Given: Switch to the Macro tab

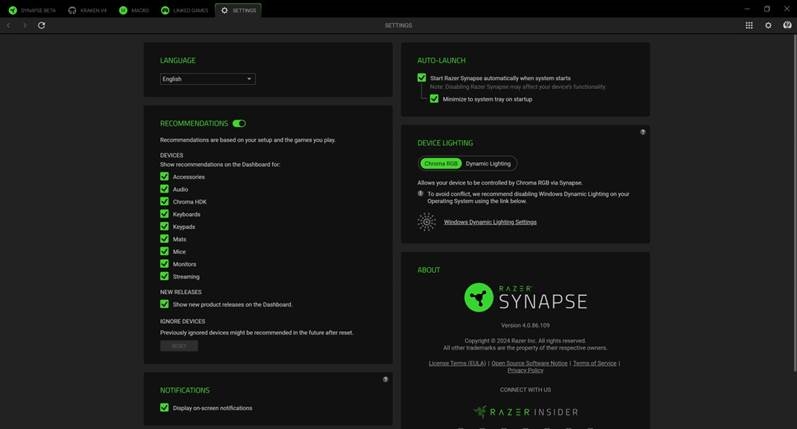Looking at the screenshot, I should (x=134, y=10).
